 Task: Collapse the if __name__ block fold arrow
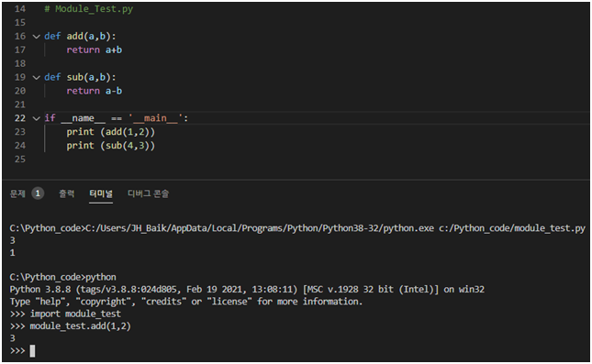(x=36, y=118)
